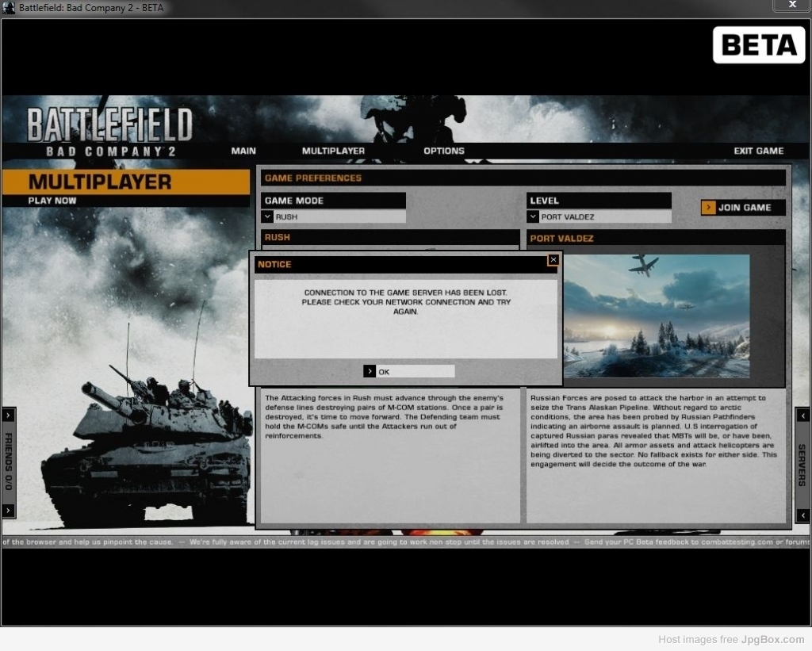Click the Port Valdez level description

(x=653, y=431)
